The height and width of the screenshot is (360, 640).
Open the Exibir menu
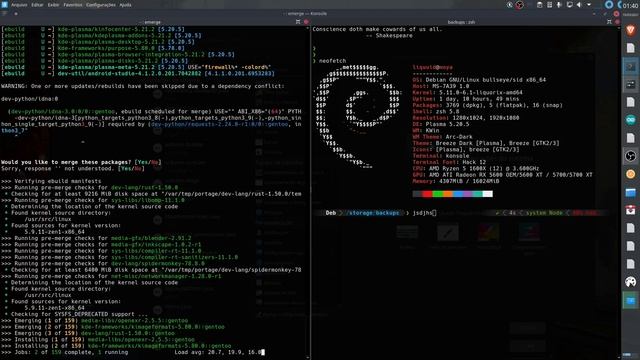(53, 5)
